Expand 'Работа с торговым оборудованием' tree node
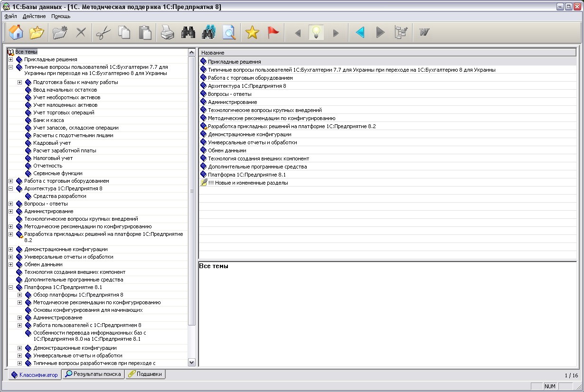The height and width of the screenshot is (392, 584). click(x=11, y=181)
